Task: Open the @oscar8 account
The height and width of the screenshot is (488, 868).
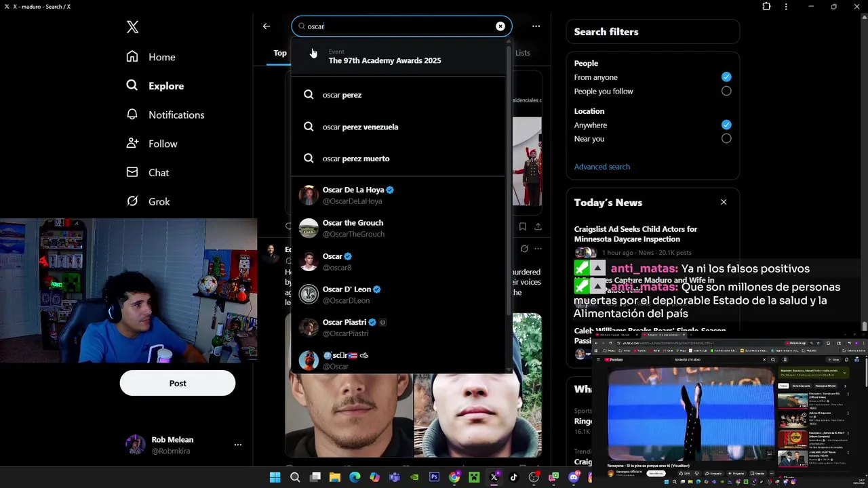Action: [398, 262]
